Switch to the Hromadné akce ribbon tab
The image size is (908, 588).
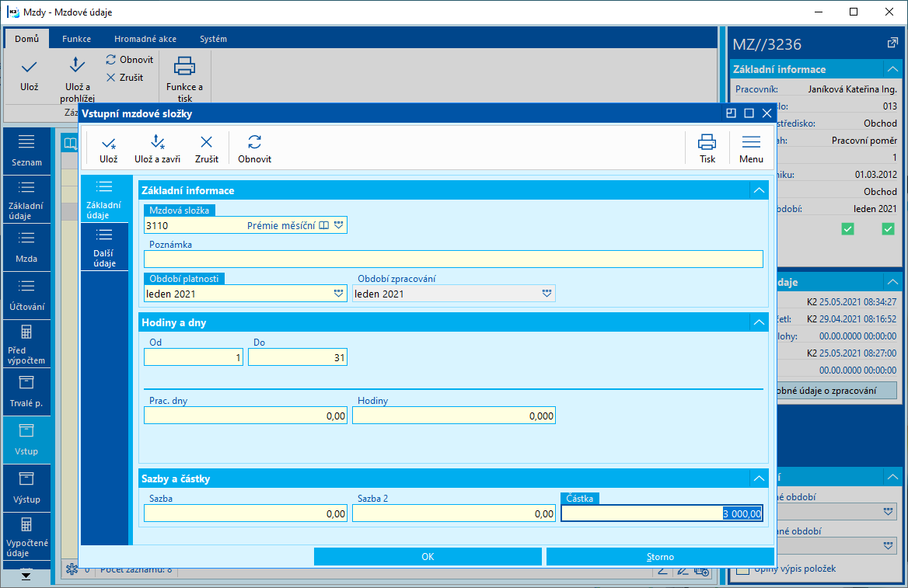pyautogui.click(x=145, y=39)
